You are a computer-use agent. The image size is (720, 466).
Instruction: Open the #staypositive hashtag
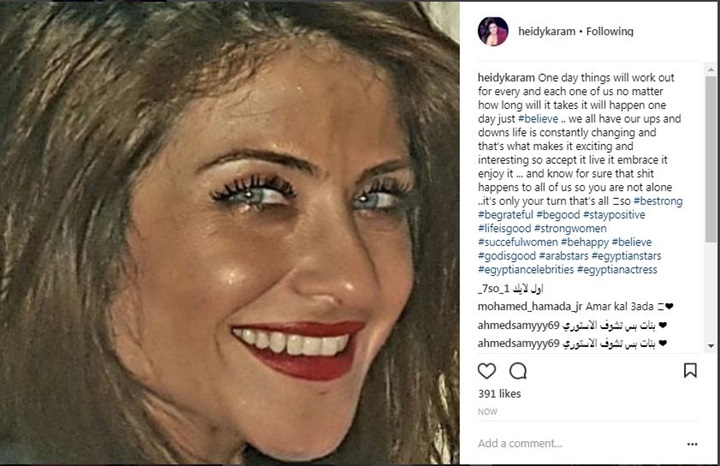tap(614, 215)
